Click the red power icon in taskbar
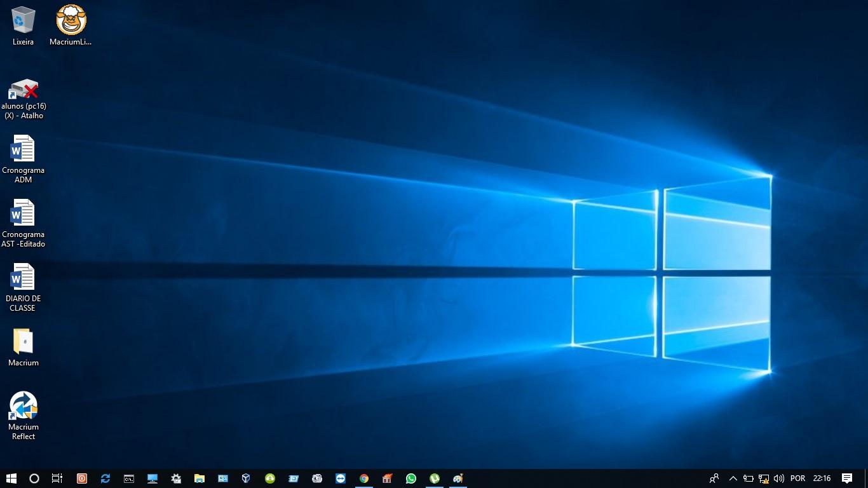The height and width of the screenshot is (488, 868). click(x=81, y=478)
